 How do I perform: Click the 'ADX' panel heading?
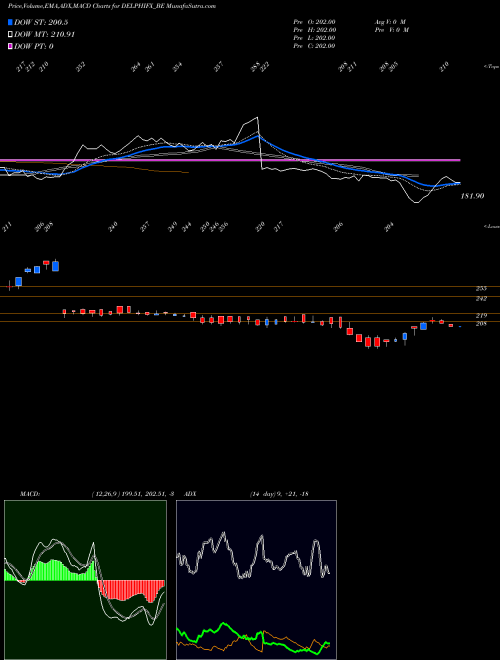190,494
